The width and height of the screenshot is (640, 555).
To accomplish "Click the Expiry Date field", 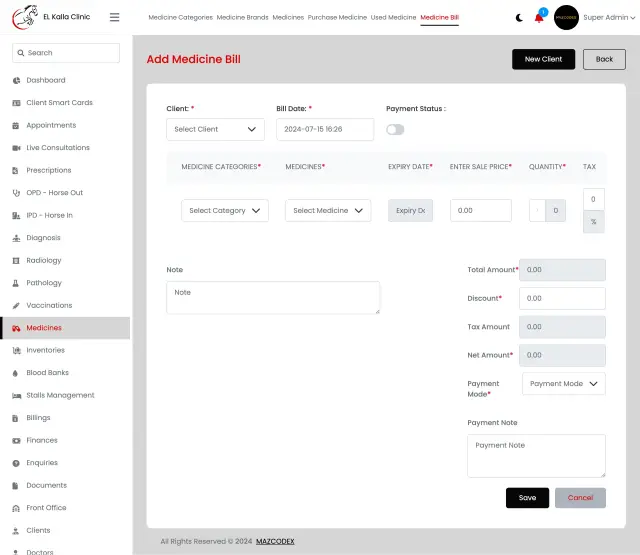I will pyautogui.click(x=410, y=211).
